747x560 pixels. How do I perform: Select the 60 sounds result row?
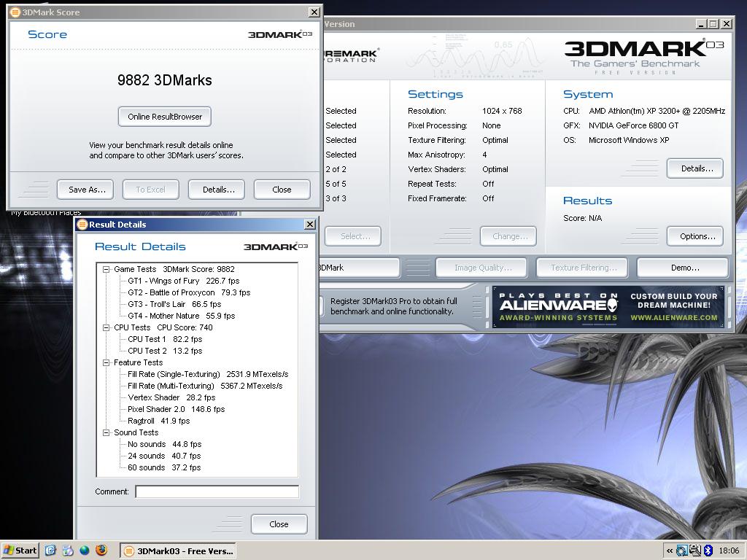coord(164,467)
